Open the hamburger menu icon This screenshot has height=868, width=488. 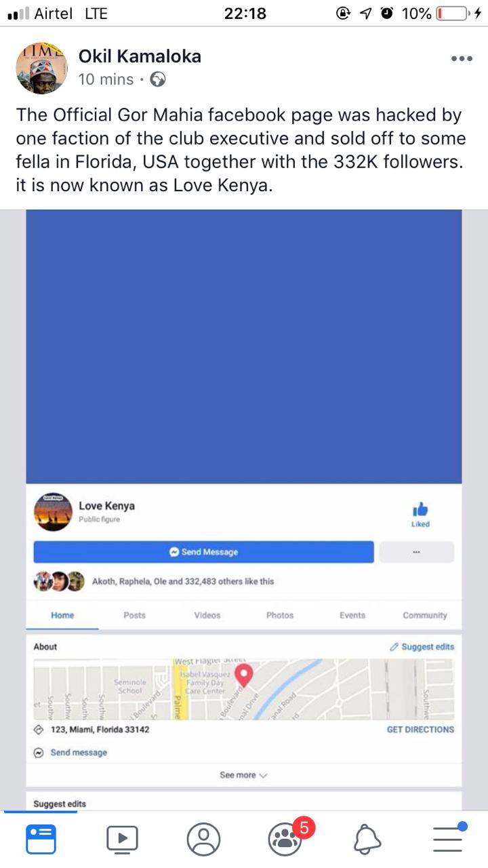point(449,838)
